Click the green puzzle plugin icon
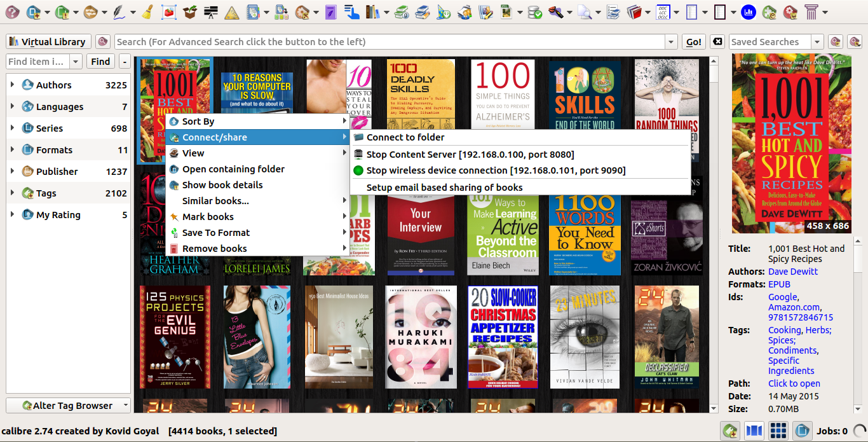 click(769, 11)
